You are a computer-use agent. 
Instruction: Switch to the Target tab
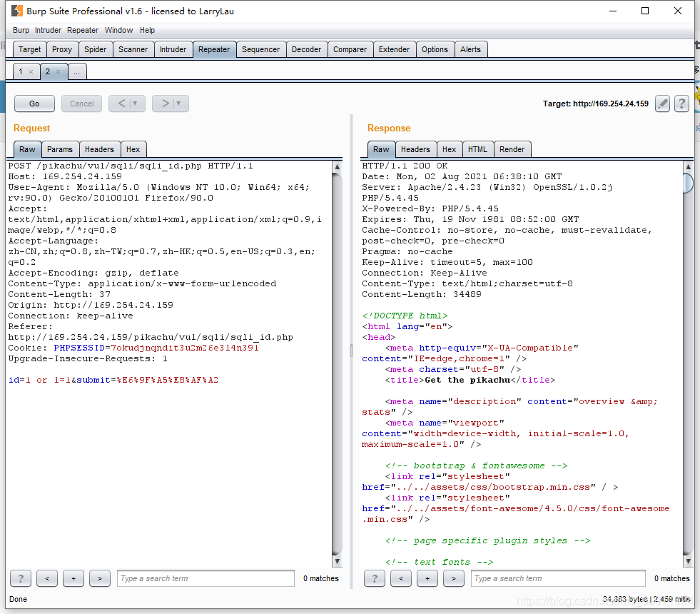click(29, 49)
